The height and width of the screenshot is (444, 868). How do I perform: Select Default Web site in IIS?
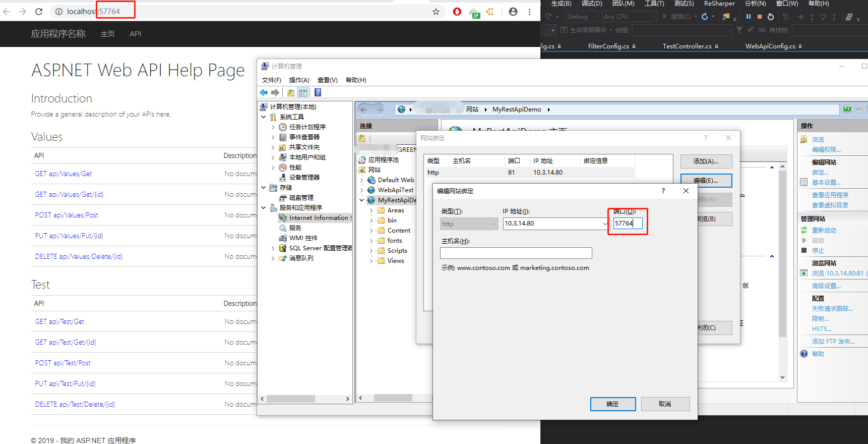pyautogui.click(x=396, y=180)
